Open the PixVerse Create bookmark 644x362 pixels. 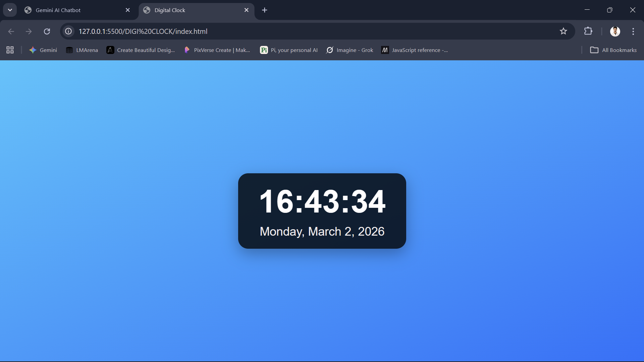(x=217, y=50)
